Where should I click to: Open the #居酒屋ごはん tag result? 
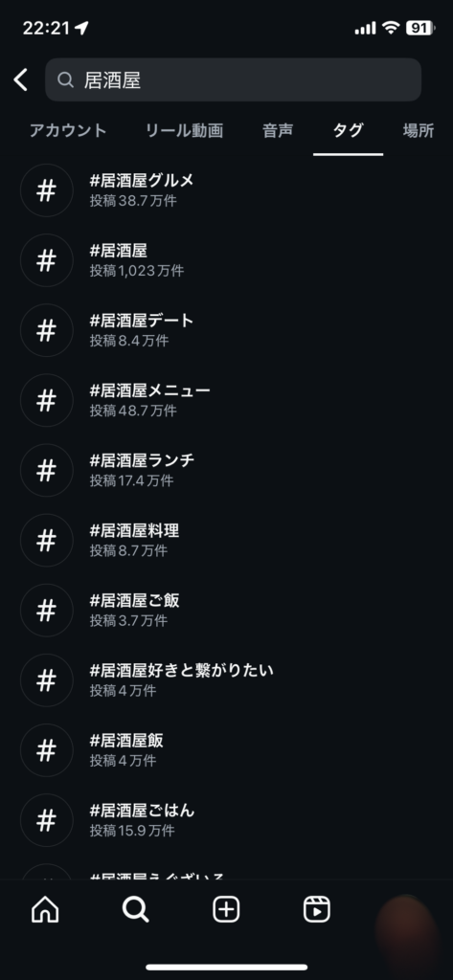(x=226, y=820)
